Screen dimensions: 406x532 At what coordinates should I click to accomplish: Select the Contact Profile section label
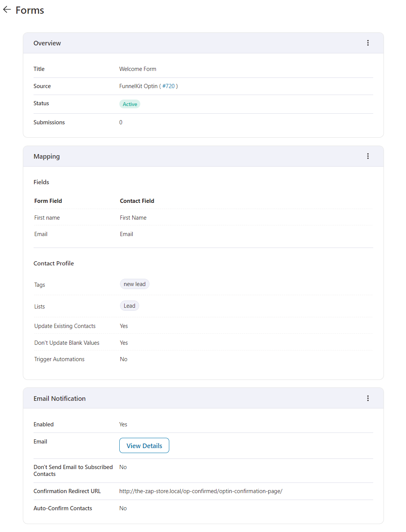point(53,263)
